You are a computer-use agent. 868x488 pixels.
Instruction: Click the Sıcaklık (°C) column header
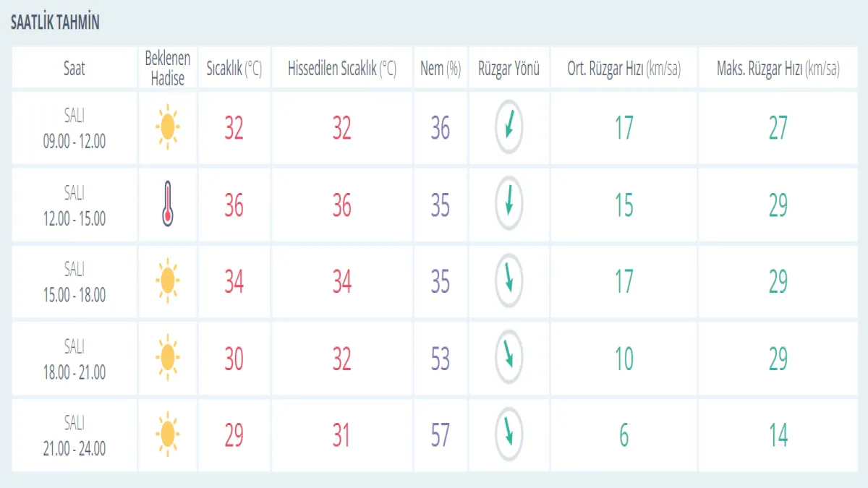234,69
